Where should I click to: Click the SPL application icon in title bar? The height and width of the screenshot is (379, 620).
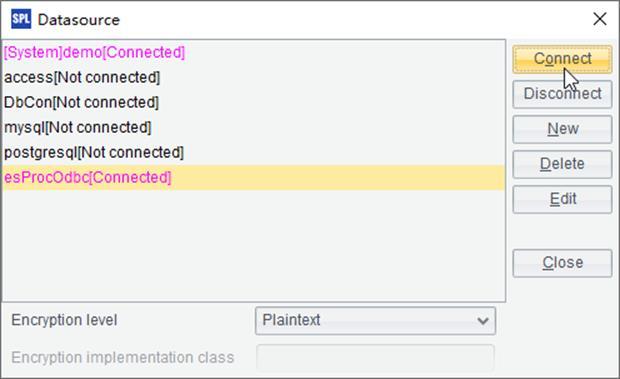coord(21,19)
